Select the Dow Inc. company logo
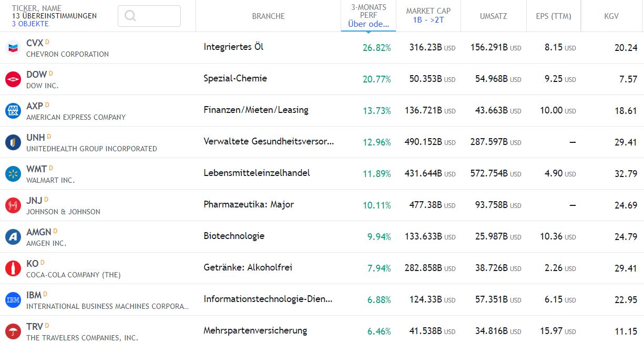This screenshot has height=343, width=644. pos(13,79)
